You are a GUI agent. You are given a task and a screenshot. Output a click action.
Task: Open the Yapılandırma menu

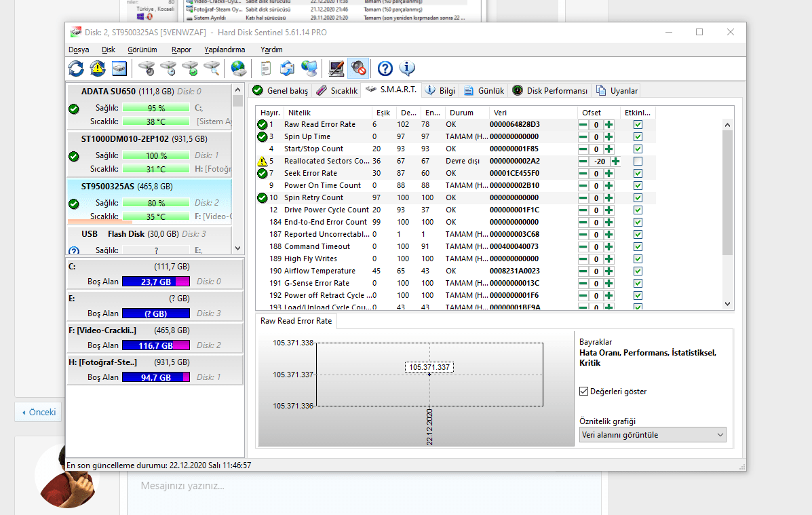[225, 50]
